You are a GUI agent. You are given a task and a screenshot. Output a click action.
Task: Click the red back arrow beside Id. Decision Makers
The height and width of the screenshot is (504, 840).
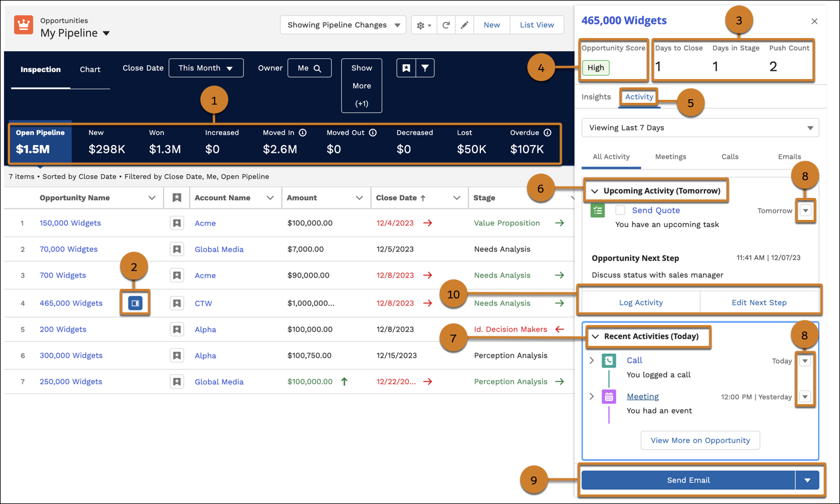(559, 329)
